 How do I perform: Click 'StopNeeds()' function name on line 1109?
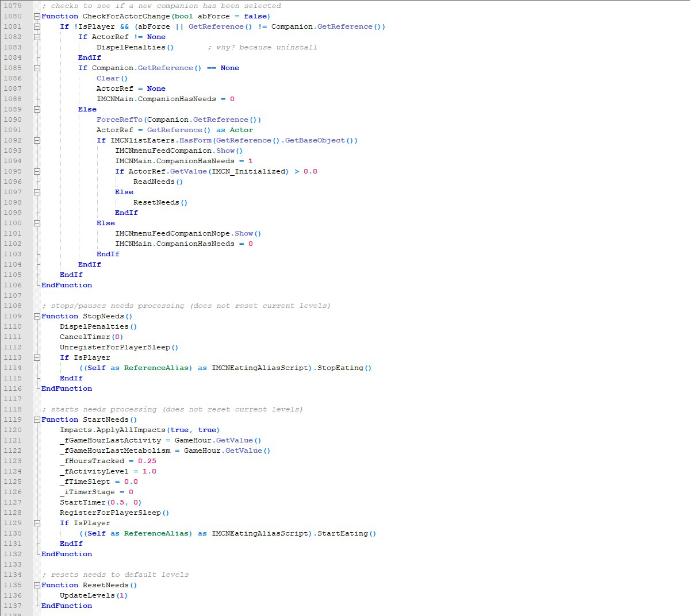(108, 316)
